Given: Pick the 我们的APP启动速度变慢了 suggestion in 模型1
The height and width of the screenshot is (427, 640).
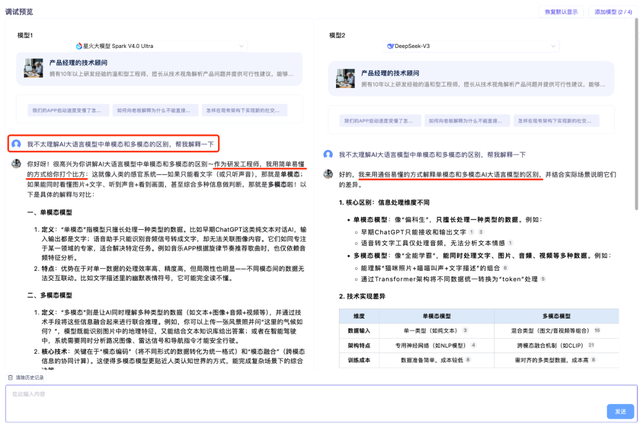Looking at the screenshot, I should 68,110.
